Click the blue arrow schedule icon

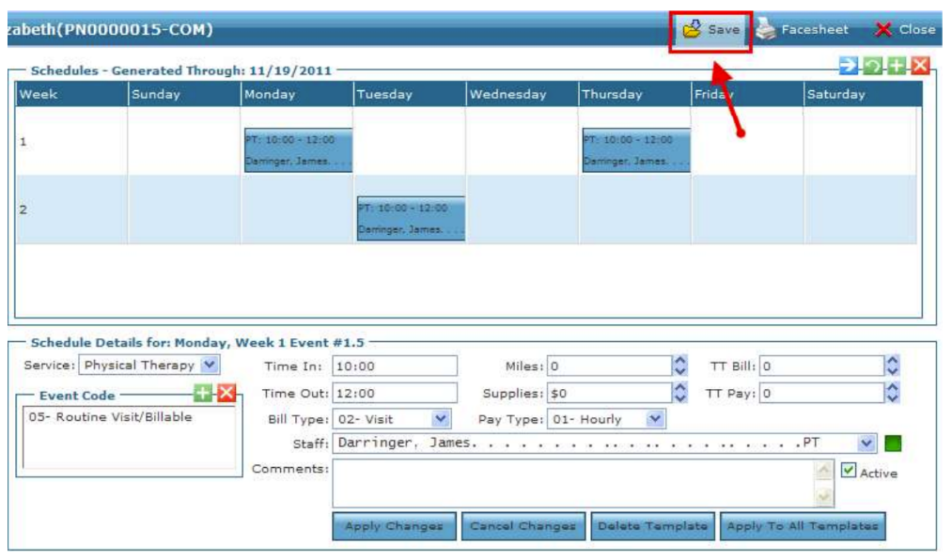[849, 67]
